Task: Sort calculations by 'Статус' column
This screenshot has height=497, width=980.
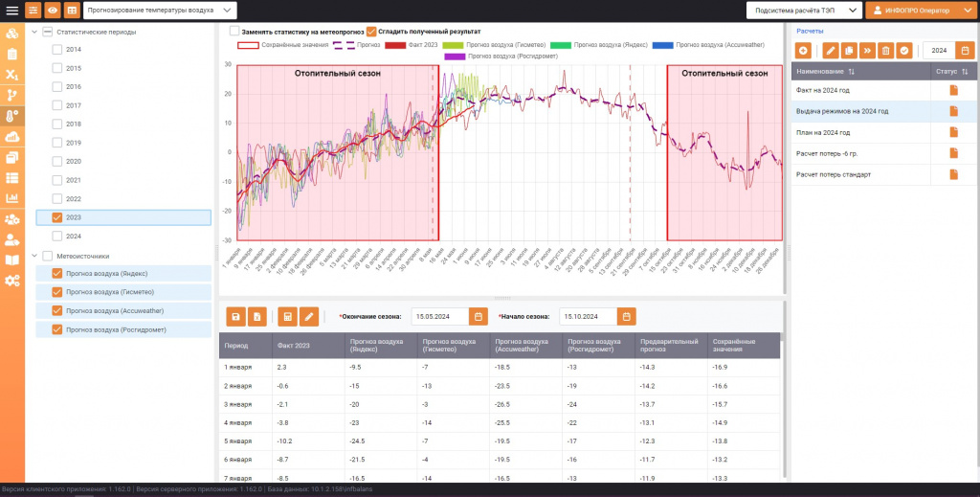Action: click(965, 72)
